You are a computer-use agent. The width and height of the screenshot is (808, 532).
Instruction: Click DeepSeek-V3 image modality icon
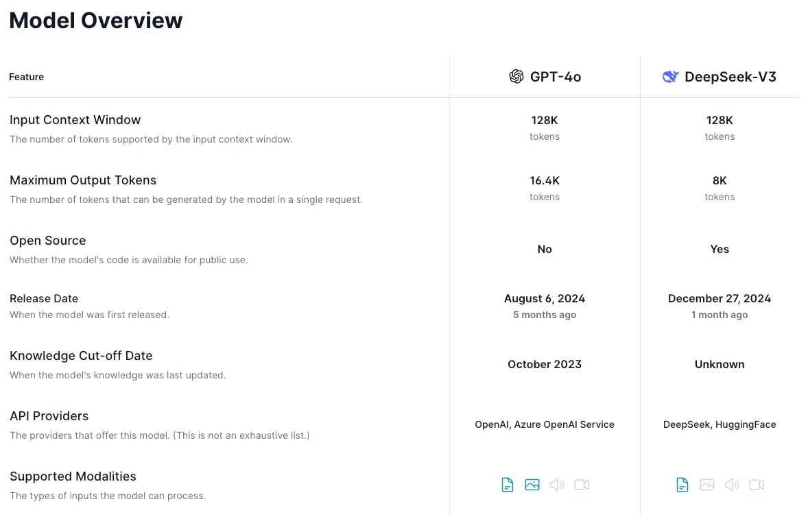[707, 485]
